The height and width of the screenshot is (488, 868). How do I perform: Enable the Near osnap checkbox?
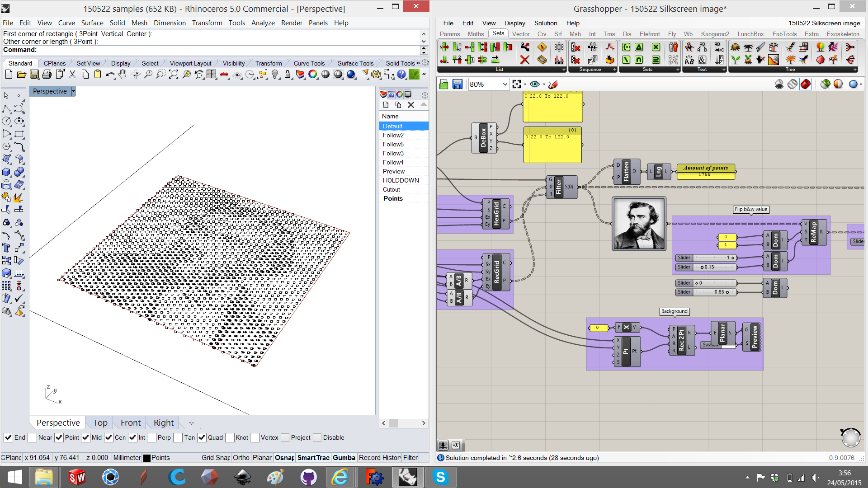(x=32, y=437)
